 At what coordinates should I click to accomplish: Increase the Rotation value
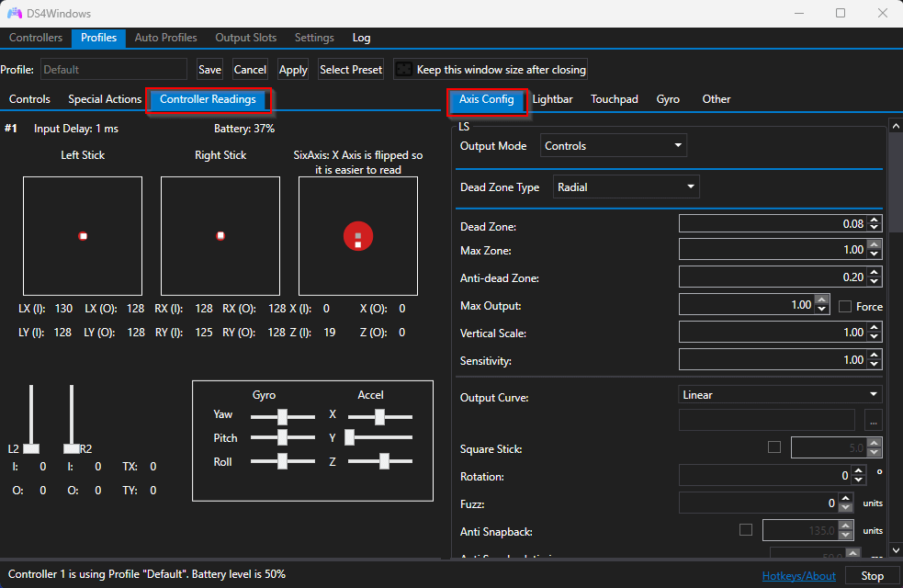tap(859, 471)
